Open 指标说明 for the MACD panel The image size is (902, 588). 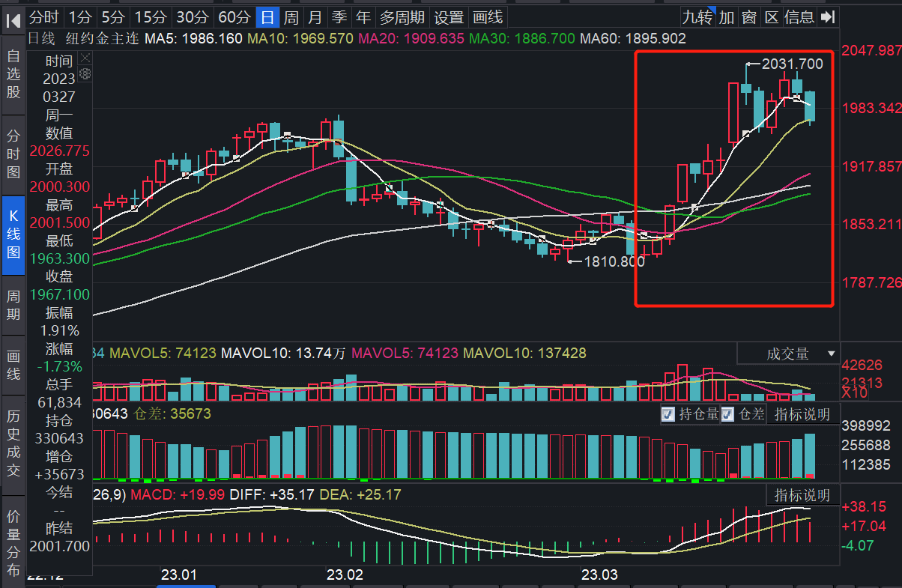(x=802, y=495)
